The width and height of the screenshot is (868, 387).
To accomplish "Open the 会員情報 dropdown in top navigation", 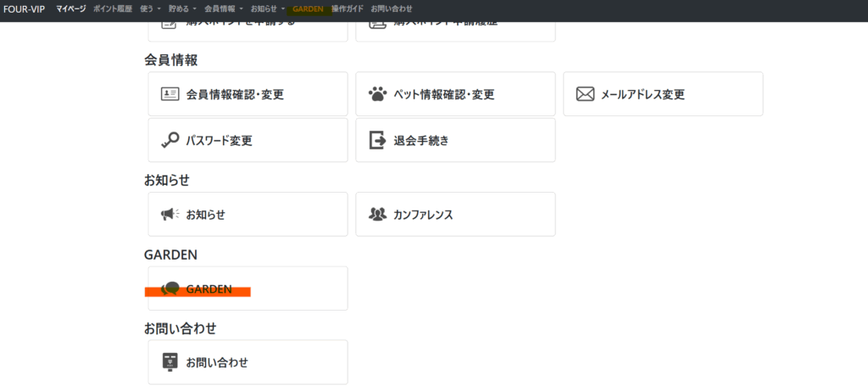I will point(223,8).
